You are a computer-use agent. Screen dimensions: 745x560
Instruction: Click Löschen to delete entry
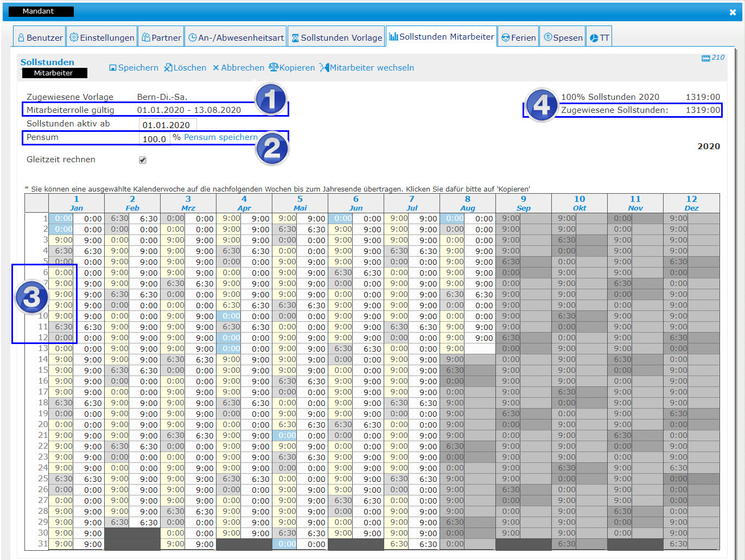coord(185,68)
